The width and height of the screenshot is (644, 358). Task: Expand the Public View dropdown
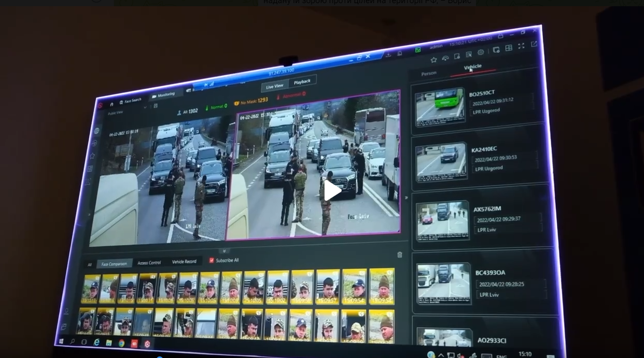(x=117, y=113)
